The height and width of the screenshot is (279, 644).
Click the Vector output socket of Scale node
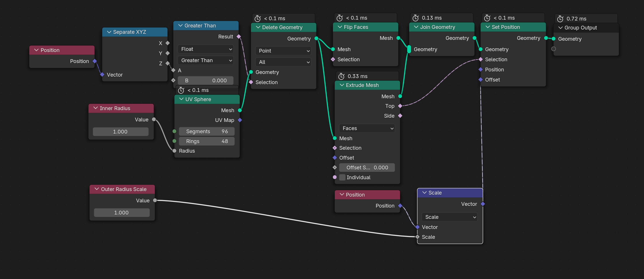(x=483, y=204)
